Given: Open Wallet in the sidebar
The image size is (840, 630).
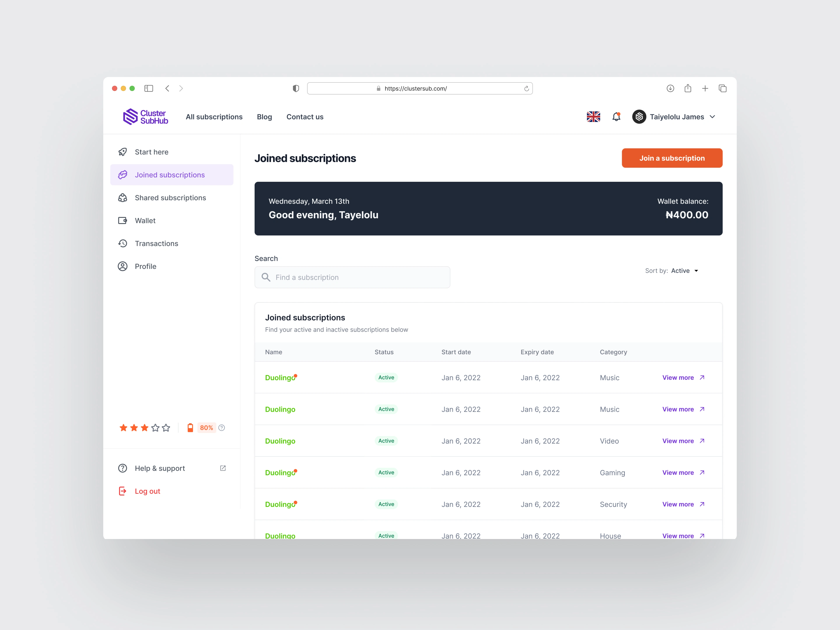Looking at the screenshot, I should click(x=172, y=221).
